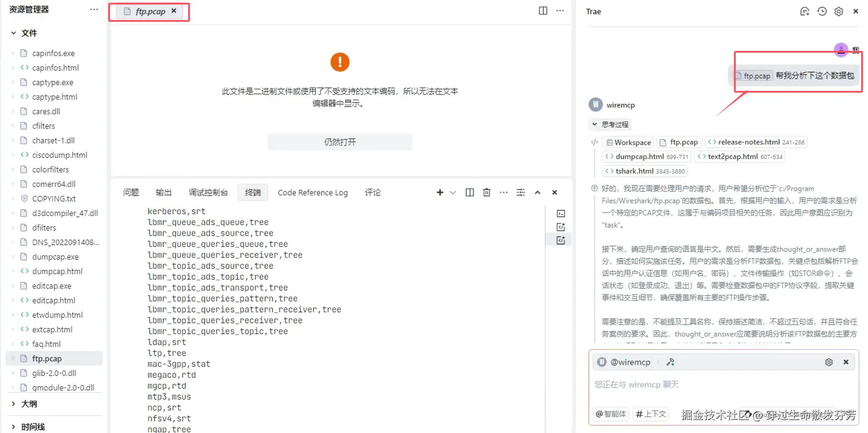Open Trae chat history icon
The image size is (868, 433).
(x=822, y=11)
